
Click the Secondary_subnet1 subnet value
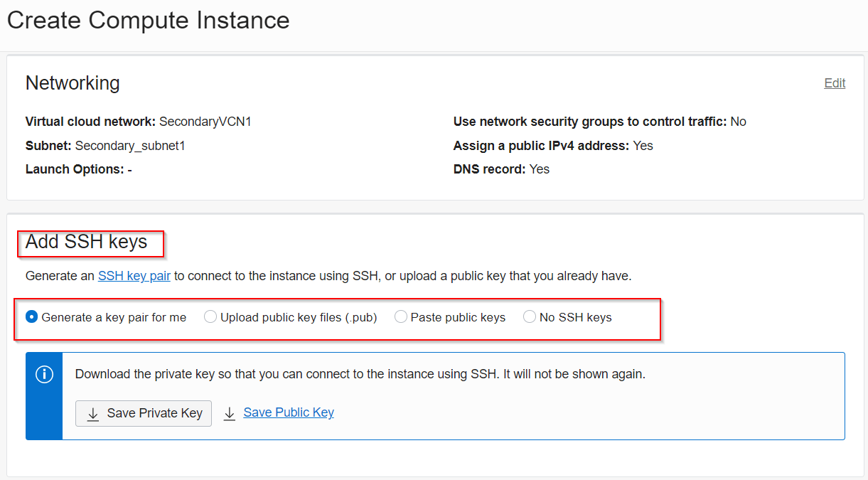point(130,146)
